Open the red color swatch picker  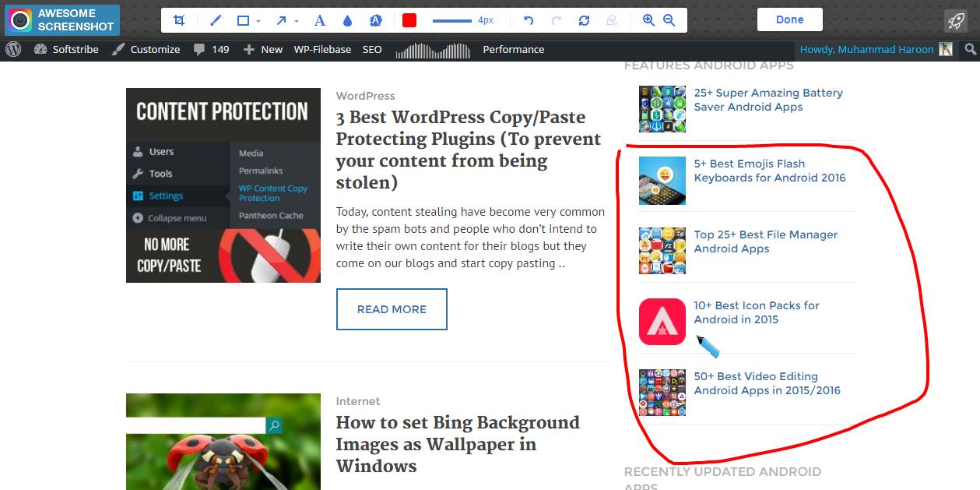click(409, 20)
